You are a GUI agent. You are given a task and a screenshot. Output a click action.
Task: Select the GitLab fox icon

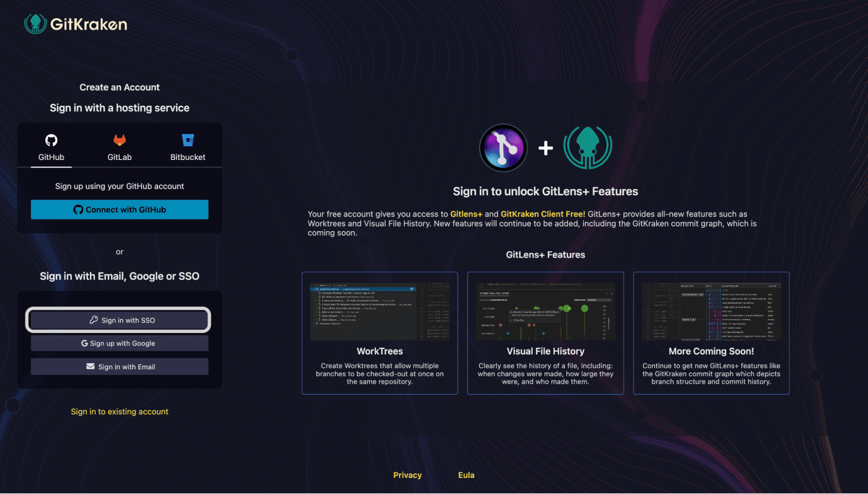(x=119, y=140)
